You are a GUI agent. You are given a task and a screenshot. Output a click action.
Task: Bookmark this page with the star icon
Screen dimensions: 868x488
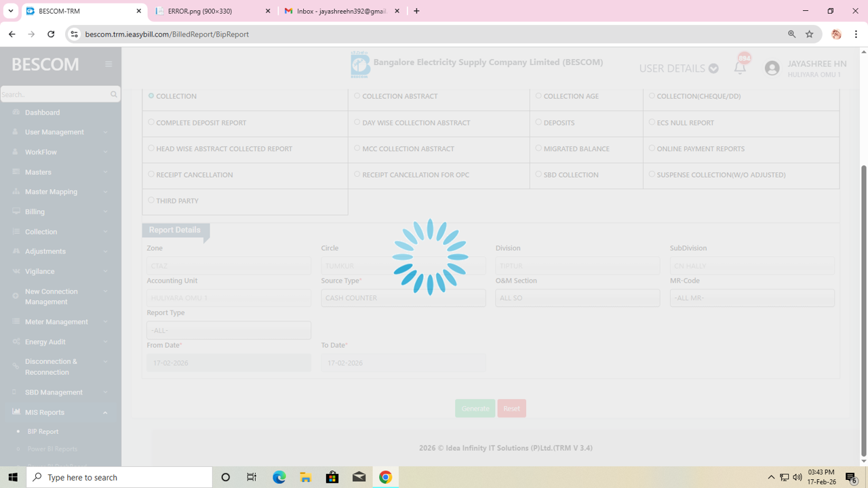[x=809, y=34]
